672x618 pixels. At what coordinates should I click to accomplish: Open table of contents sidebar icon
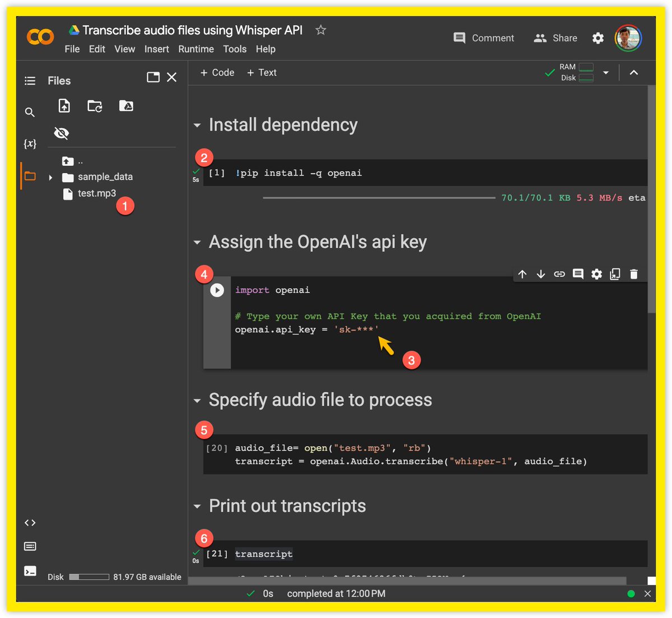[30, 81]
